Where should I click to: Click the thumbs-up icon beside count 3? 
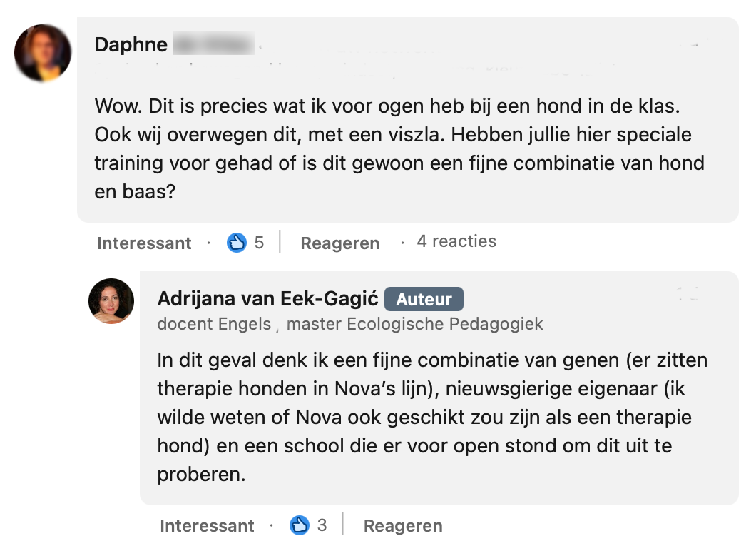pyautogui.click(x=299, y=525)
